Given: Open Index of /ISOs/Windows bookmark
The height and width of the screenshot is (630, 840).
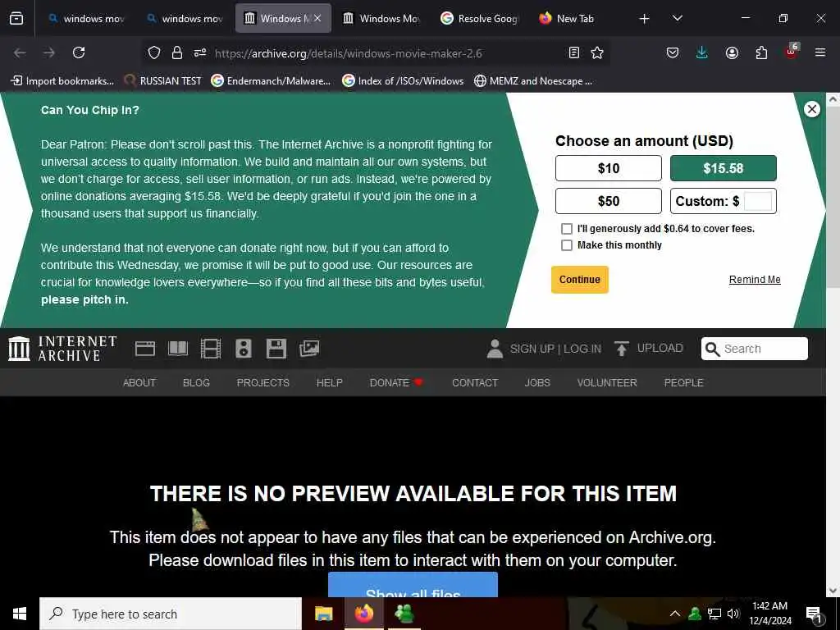Looking at the screenshot, I should (x=403, y=81).
